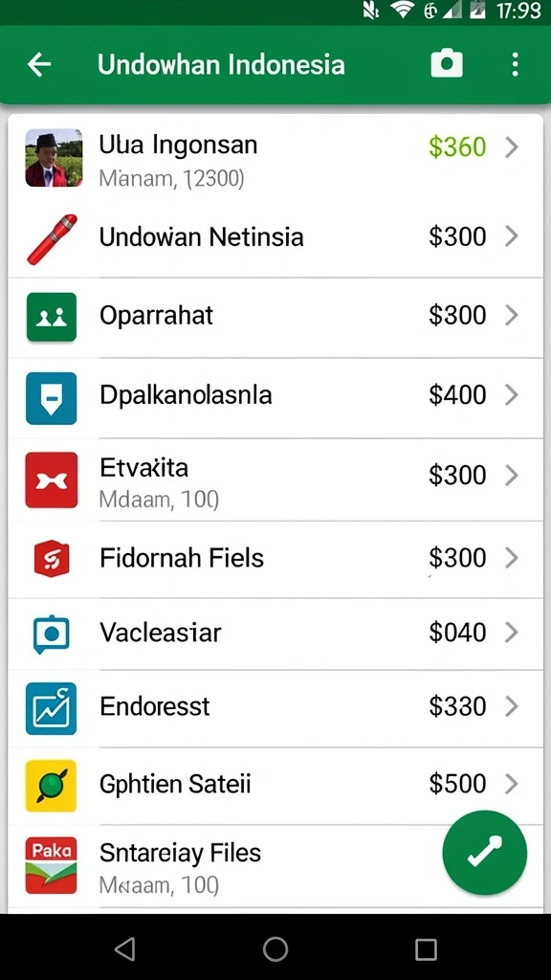Open the Ulua Ingonsan profile photo
This screenshot has height=980, width=551.
(54, 158)
